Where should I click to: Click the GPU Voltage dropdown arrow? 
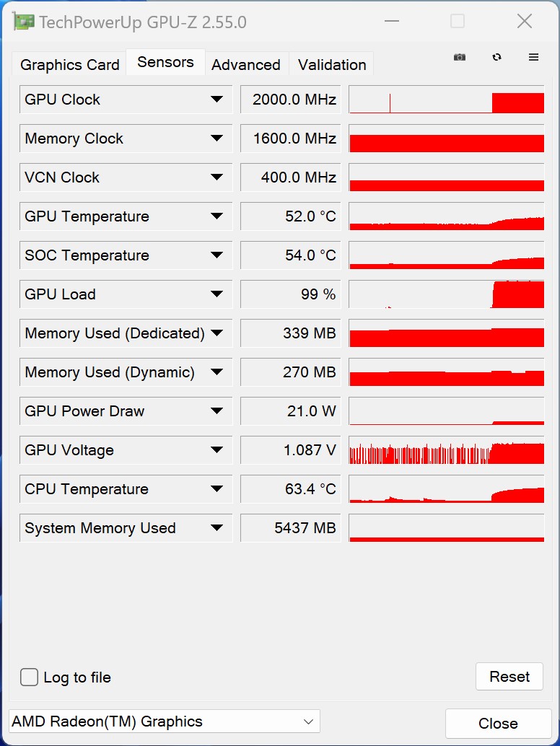pos(216,450)
